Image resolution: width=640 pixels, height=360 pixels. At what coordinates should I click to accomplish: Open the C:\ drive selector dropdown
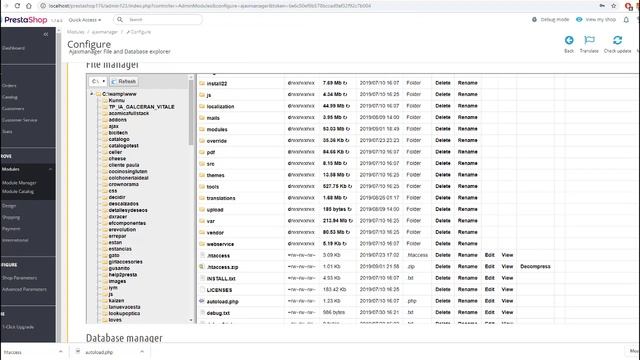[x=98, y=81]
